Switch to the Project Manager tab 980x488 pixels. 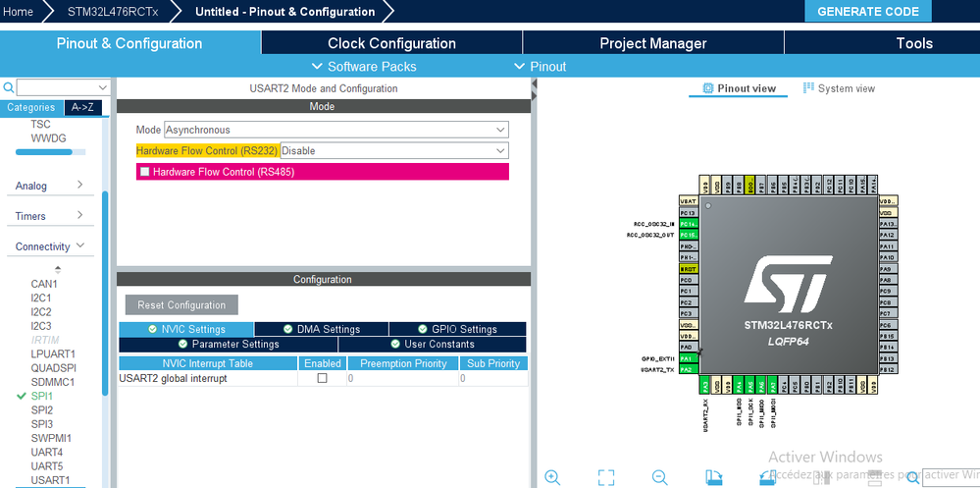[x=653, y=43]
